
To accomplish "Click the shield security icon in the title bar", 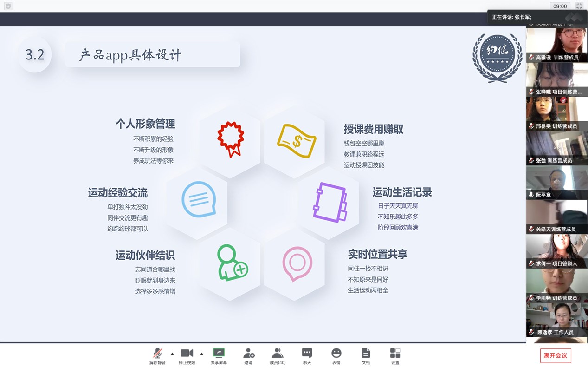I will click(x=8, y=6).
